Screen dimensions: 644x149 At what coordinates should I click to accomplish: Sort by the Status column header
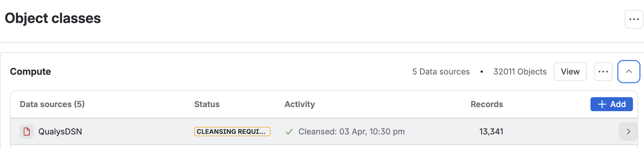pyautogui.click(x=207, y=104)
